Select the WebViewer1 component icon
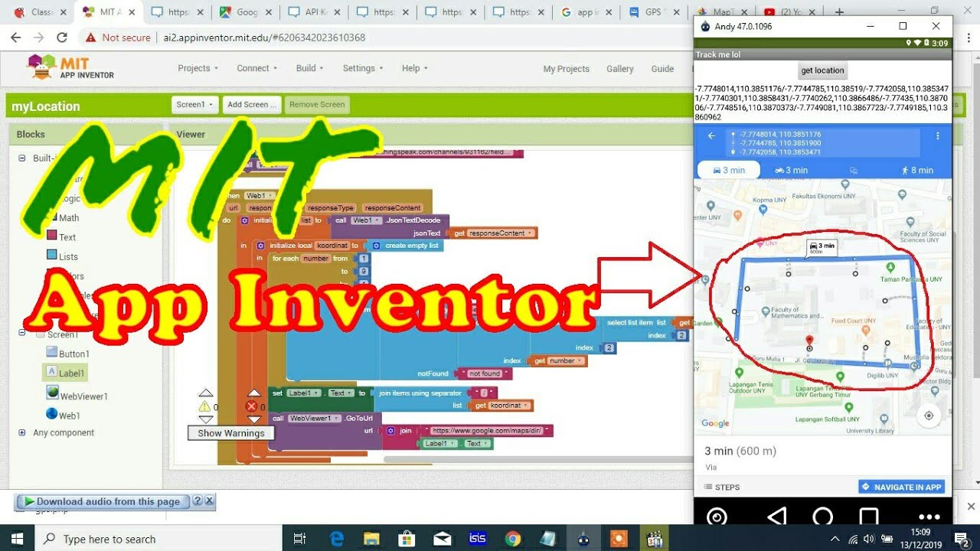Viewport: 980px width, 551px height. pos(52,392)
